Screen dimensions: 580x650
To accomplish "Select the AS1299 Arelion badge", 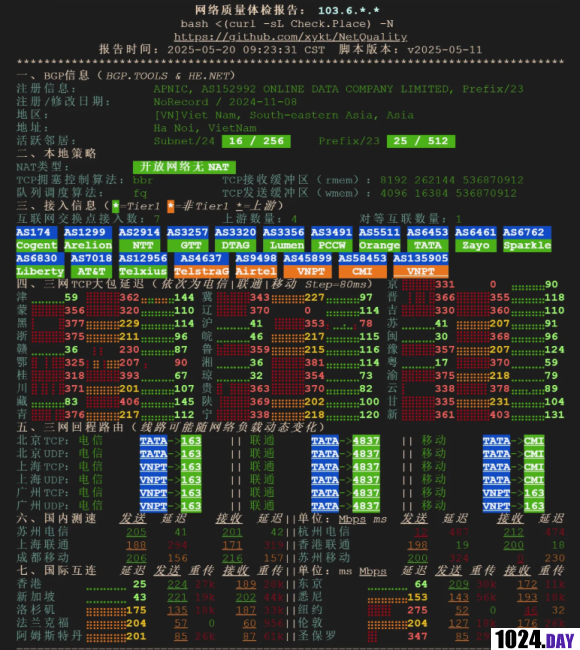I will pos(88,239).
